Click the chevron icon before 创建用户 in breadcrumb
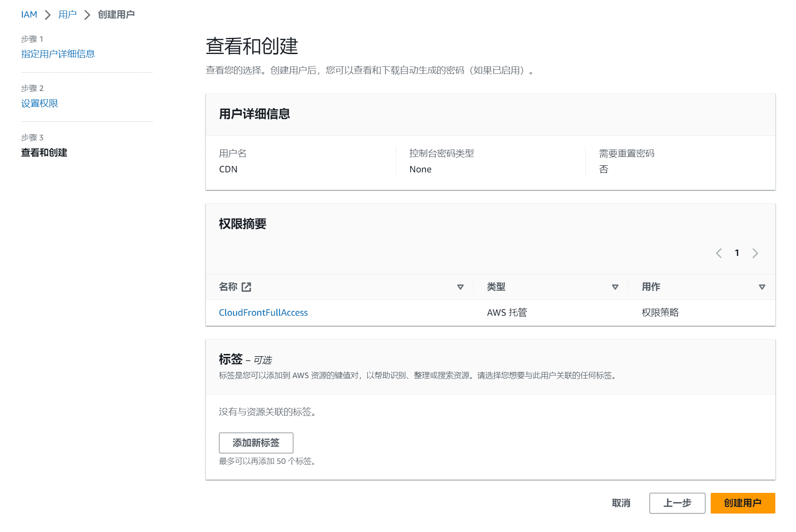Screen dimensions: 796x532 (87, 14)
